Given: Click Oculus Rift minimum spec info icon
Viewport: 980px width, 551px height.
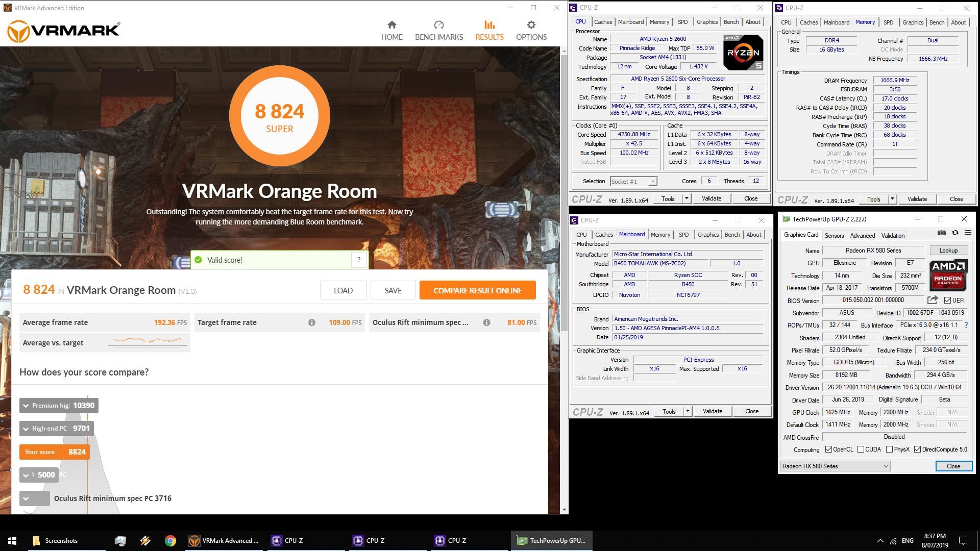Looking at the screenshot, I should pos(486,322).
